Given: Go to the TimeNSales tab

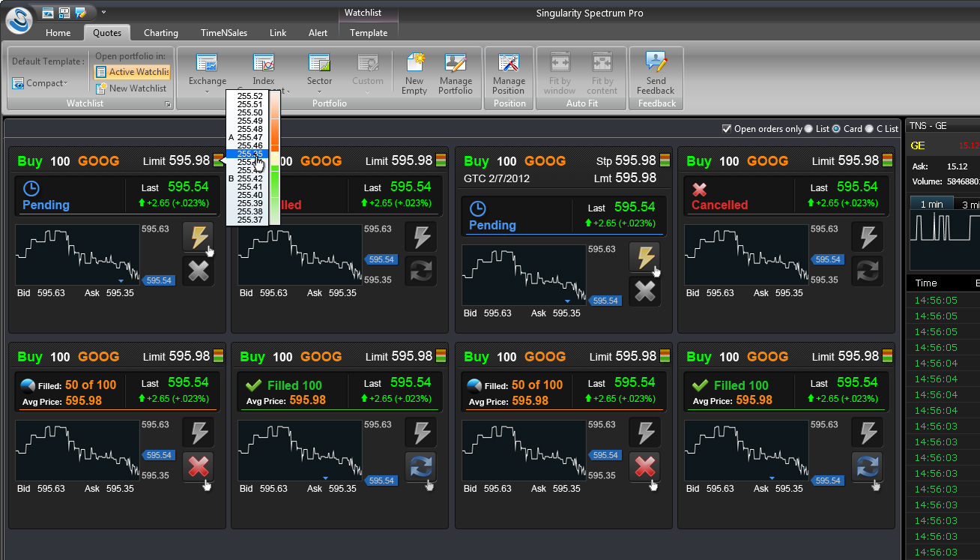Looking at the screenshot, I should (x=224, y=32).
